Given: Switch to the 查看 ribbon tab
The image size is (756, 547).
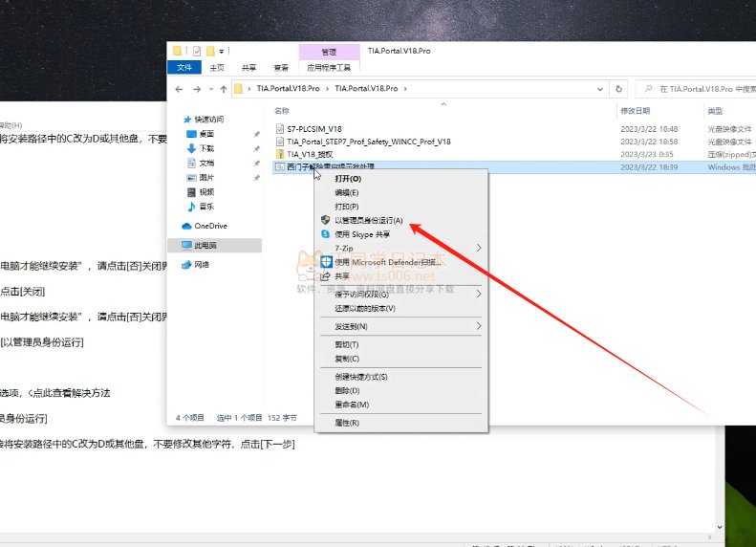Looking at the screenshot, I should coord(281,68).
